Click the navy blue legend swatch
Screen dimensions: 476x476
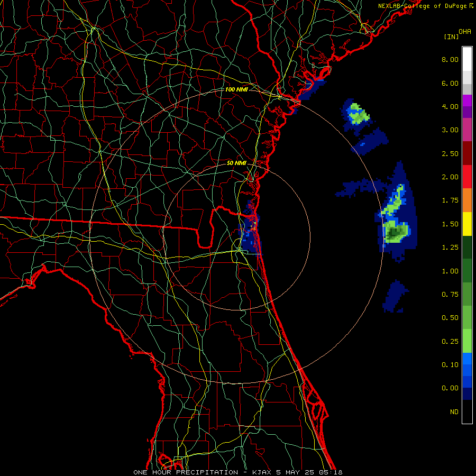467,394
